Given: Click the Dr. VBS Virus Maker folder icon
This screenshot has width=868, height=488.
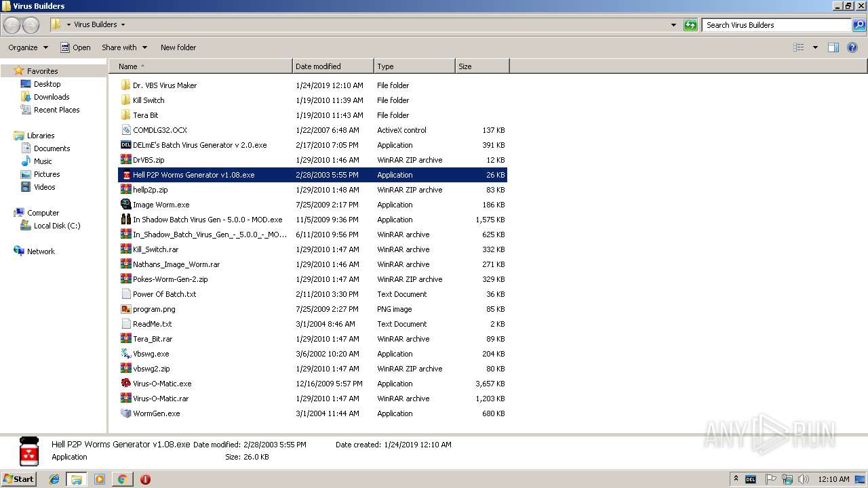Looking at the screenshot, I should 125,85.
